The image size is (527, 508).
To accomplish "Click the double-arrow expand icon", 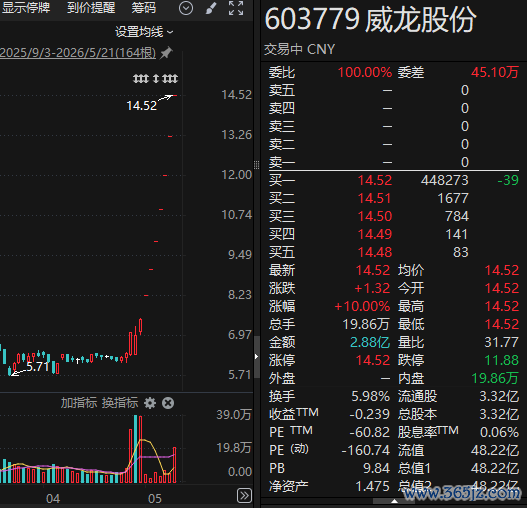I will [x=244, y=495].
